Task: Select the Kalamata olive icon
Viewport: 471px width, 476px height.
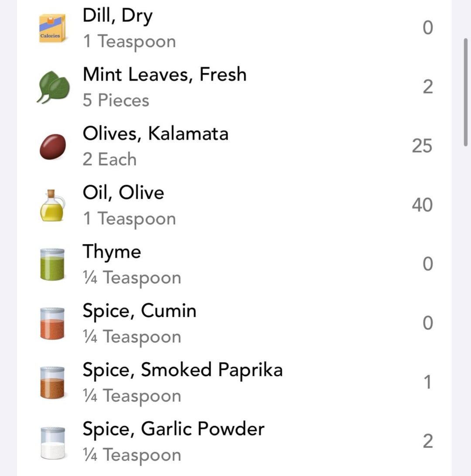Action: pyautogui.click(x=53, y=146)
